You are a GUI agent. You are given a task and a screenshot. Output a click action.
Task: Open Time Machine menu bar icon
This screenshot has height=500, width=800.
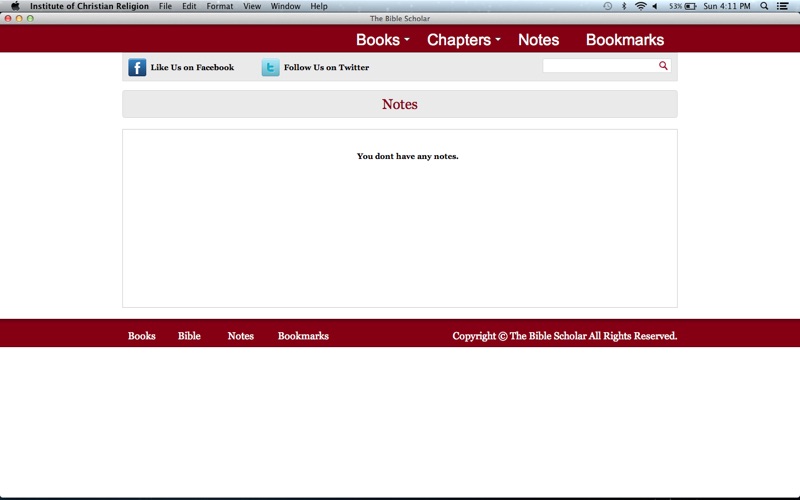click(x=607, y=6)
